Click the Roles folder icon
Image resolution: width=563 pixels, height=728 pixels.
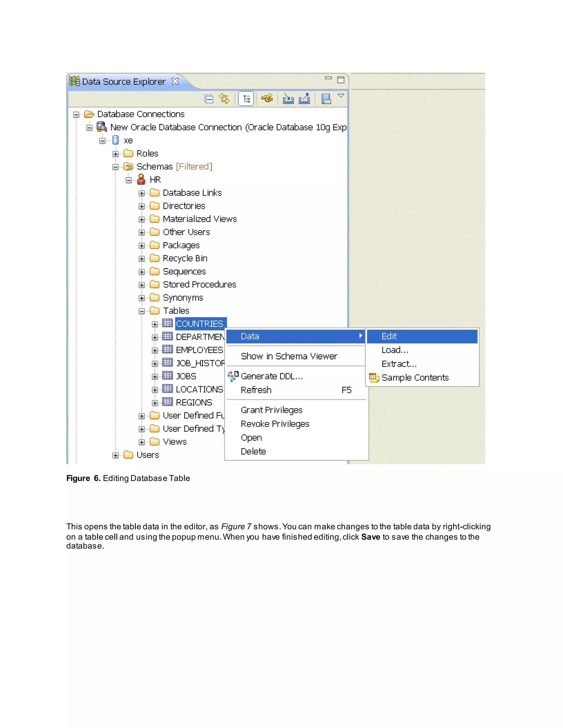tap(128, 153)
